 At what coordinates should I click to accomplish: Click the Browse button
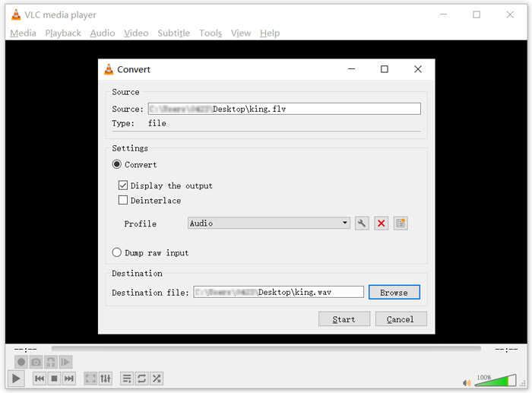394,292
